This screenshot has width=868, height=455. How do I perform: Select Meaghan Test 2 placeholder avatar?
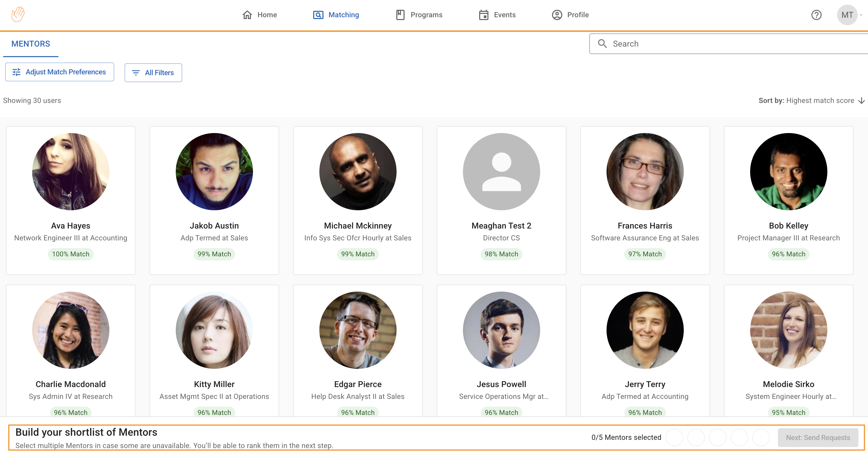point(501,172)
